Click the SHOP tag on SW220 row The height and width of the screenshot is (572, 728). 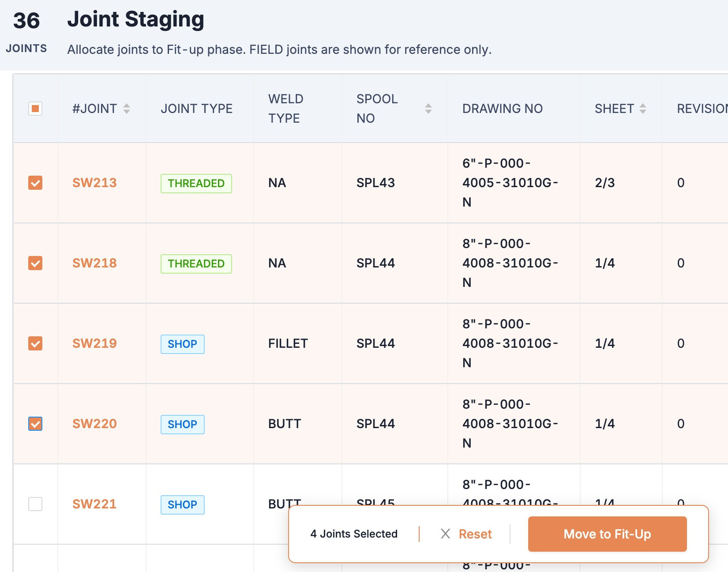click(x=183, y=425)
